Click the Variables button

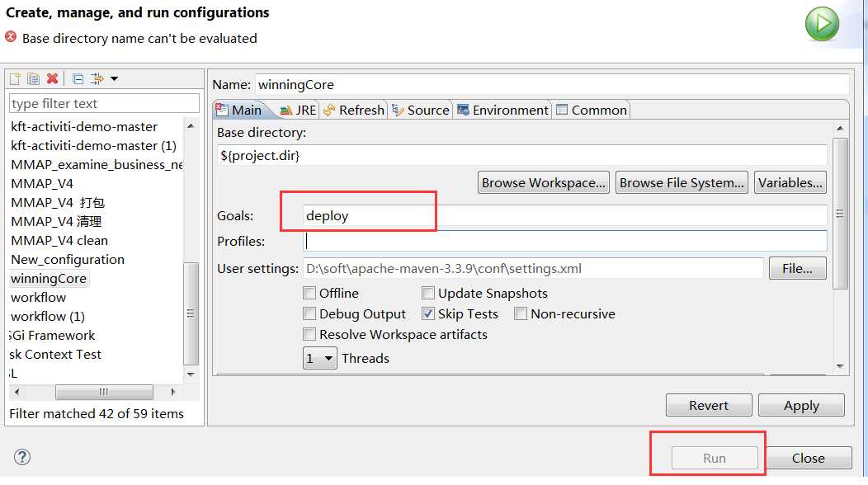[790, 183]
